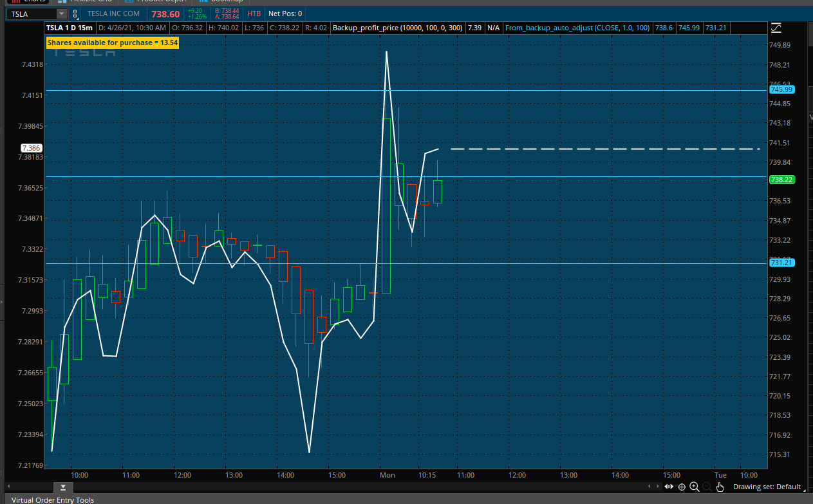Click the collapse arrow tab below chart
Screen dimensions: 813x504
(x=63, y=487)
